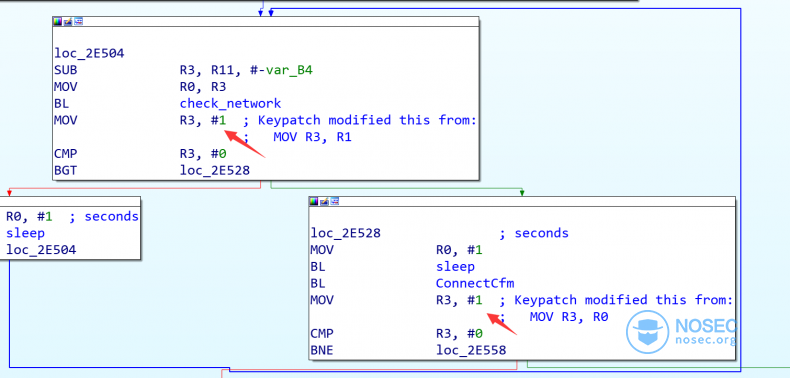Click 'R0, #1' operand in loc_2E528 node

tap(459, 249)
